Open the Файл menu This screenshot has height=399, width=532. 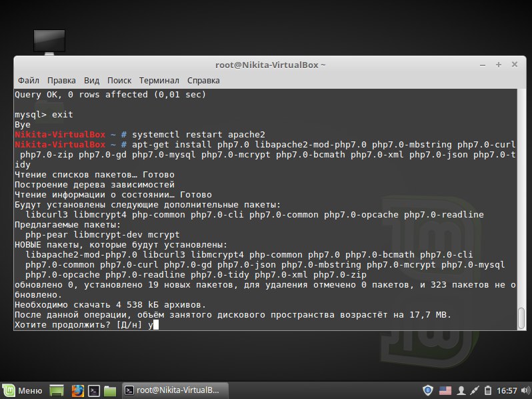pyautogui.click(x=29, y=81)
